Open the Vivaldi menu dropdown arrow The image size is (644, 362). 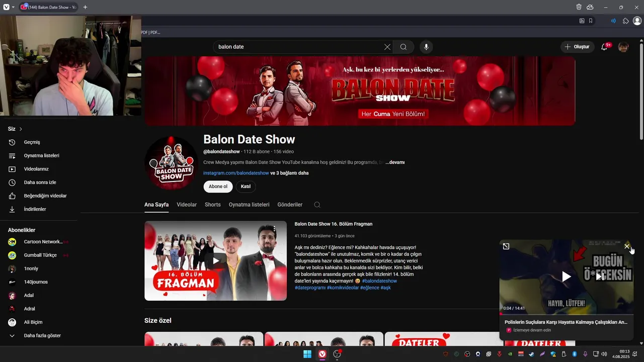[14, 7]
